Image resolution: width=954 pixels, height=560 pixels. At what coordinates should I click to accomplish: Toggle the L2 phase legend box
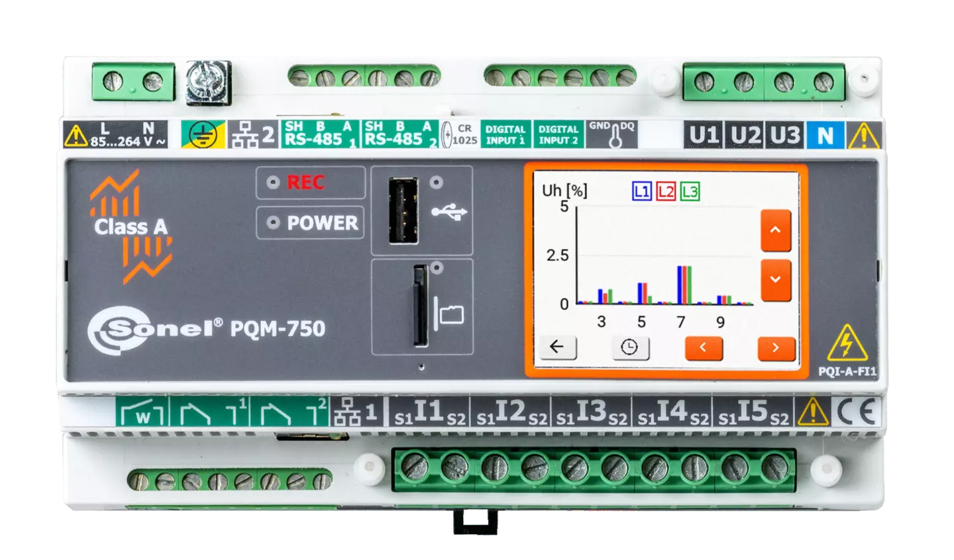tap(666, 192)
